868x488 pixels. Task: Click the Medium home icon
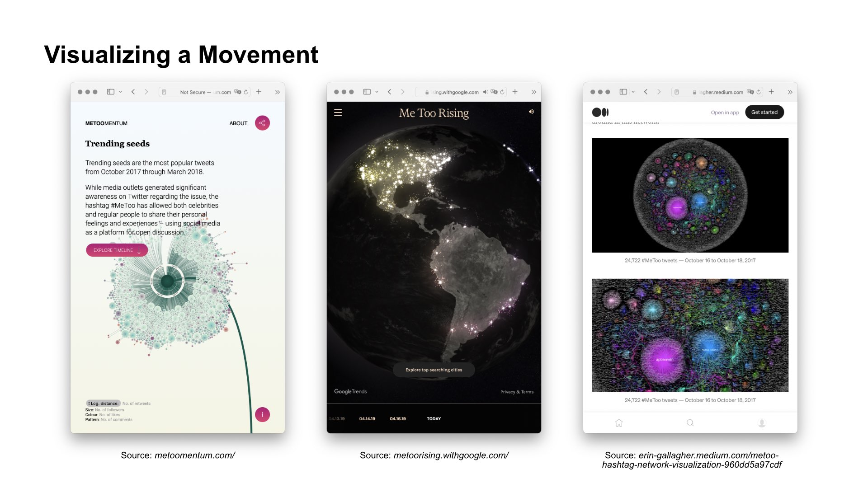coord(619,423)
